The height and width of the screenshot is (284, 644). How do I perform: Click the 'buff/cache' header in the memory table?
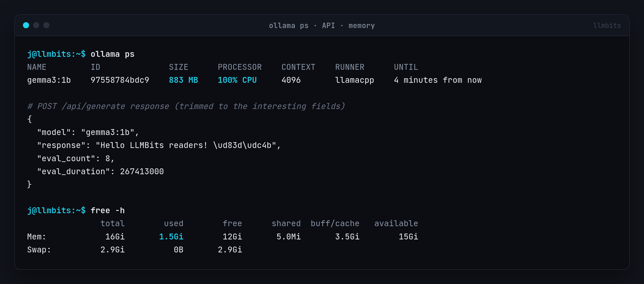[335, 223]
